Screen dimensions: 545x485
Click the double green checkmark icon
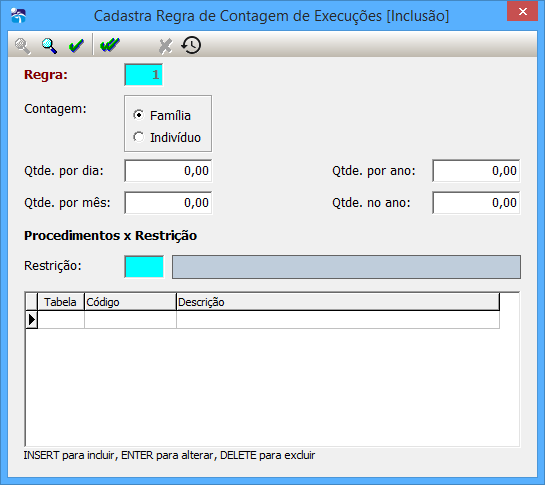pyautogui.click(x=110, y=46)
